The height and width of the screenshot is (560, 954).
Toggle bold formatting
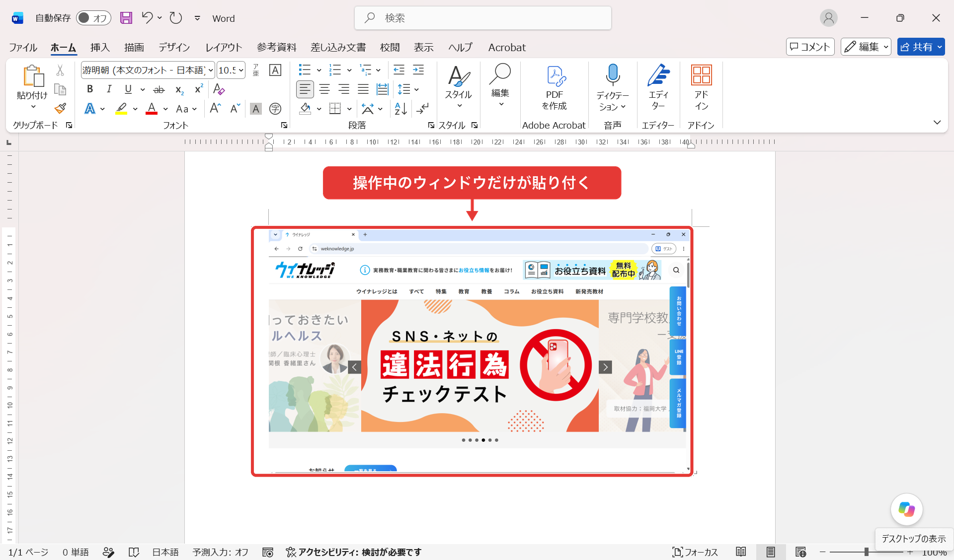point(90,89)
